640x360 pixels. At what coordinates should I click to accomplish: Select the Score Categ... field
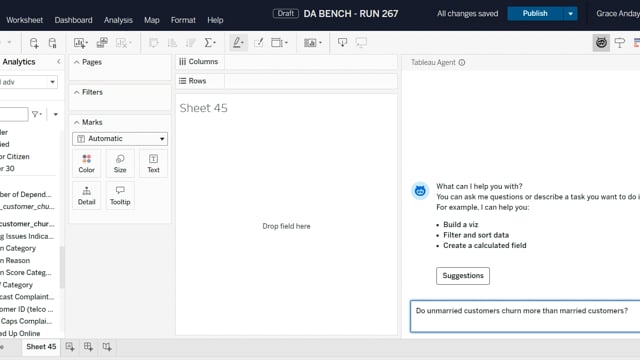tap(26, 272)
